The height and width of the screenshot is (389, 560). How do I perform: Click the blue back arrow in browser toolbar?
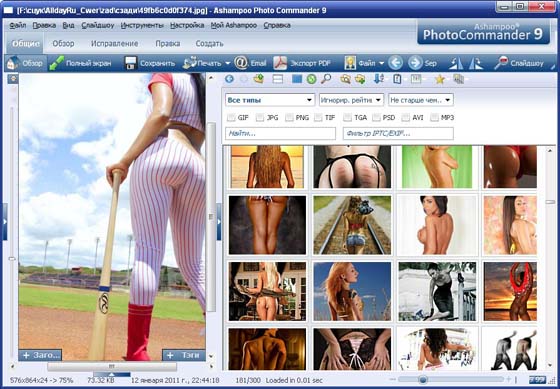point(229,79)
